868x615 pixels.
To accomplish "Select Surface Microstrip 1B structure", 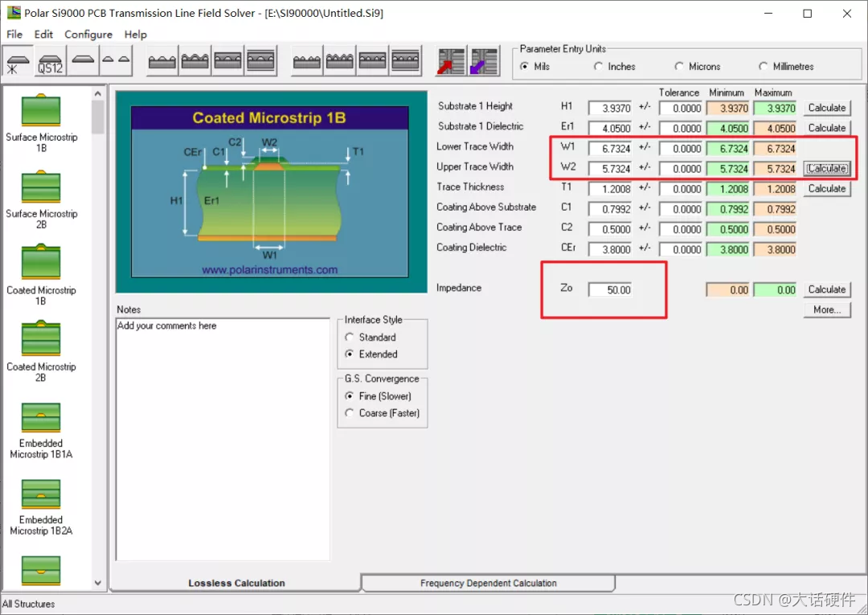I will click(x=41, y=124).
